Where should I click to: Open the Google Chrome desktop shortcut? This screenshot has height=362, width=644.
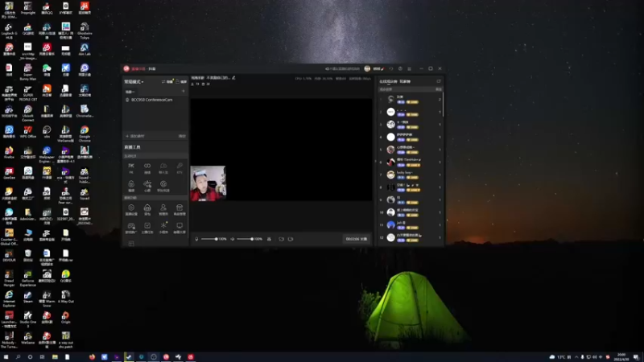(x=85, y=134)
